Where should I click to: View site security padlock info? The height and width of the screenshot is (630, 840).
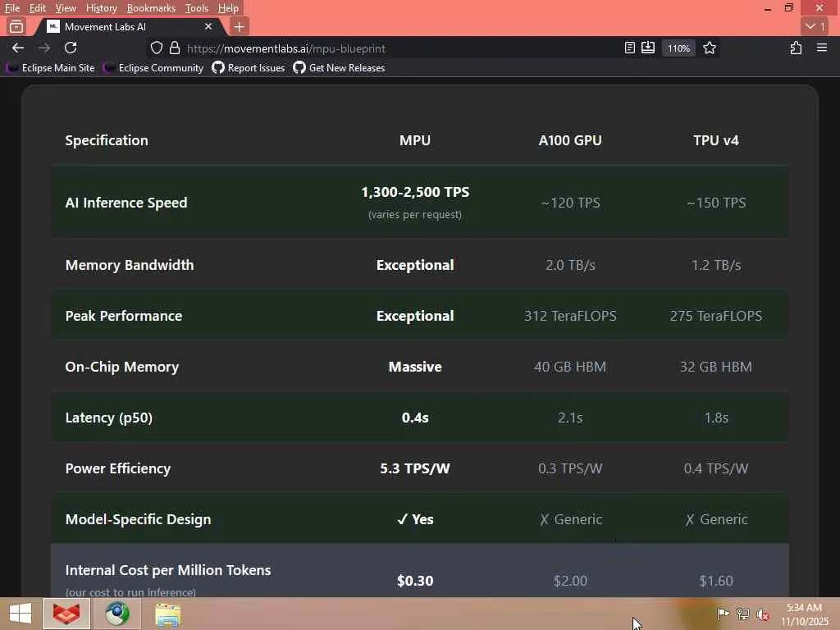pos(175,48)
